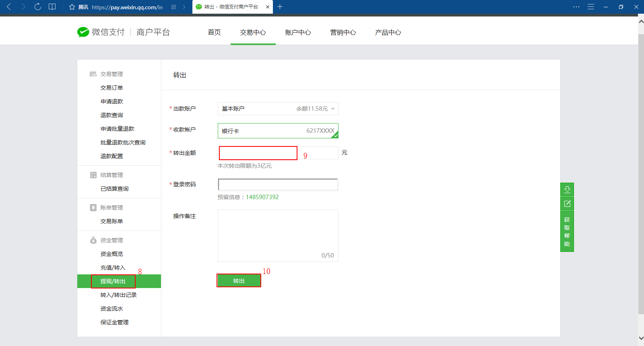
Task: Open 申请退款 in sidebar
Action: pyautogui.click(x=111, y=101)
